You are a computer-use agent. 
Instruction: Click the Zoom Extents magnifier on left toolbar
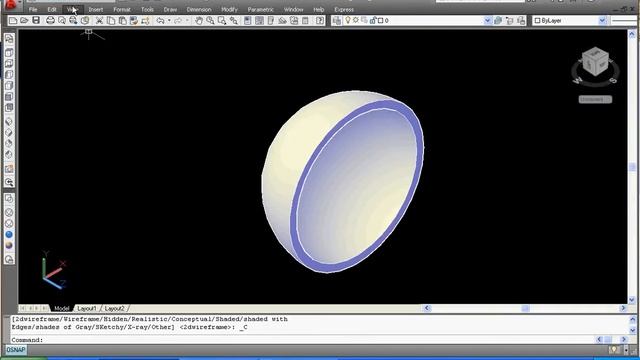coord(9,182)
